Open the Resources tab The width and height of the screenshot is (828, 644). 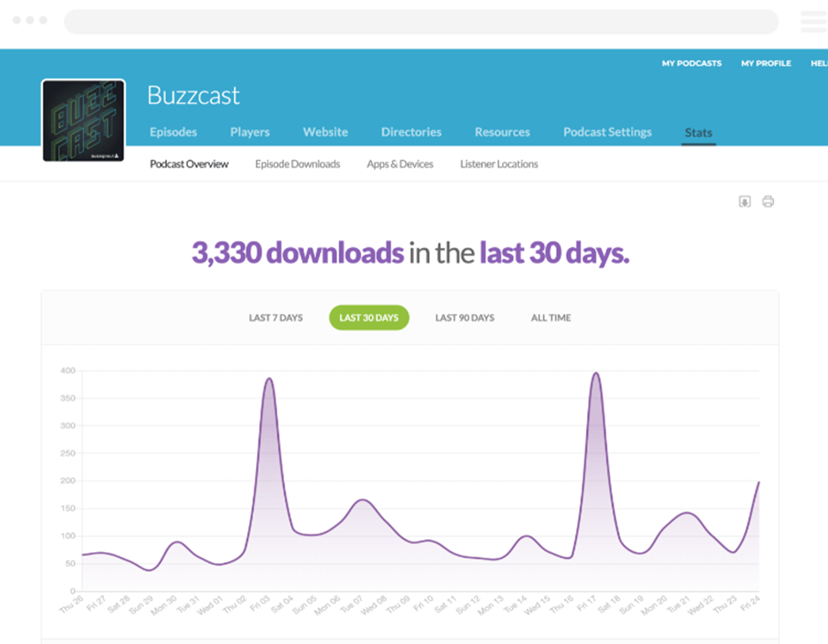point(502,132)
